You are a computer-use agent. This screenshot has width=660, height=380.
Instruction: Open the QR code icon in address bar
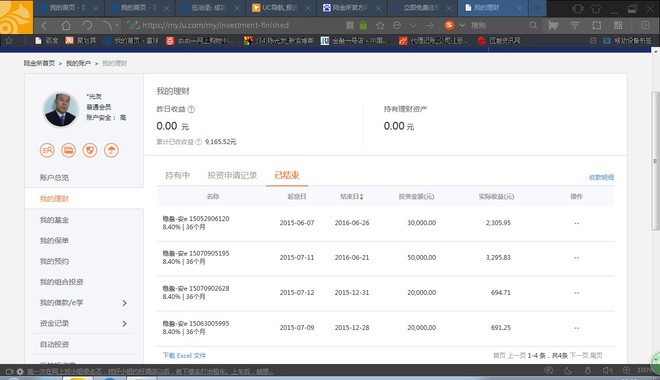click(350, 25)
